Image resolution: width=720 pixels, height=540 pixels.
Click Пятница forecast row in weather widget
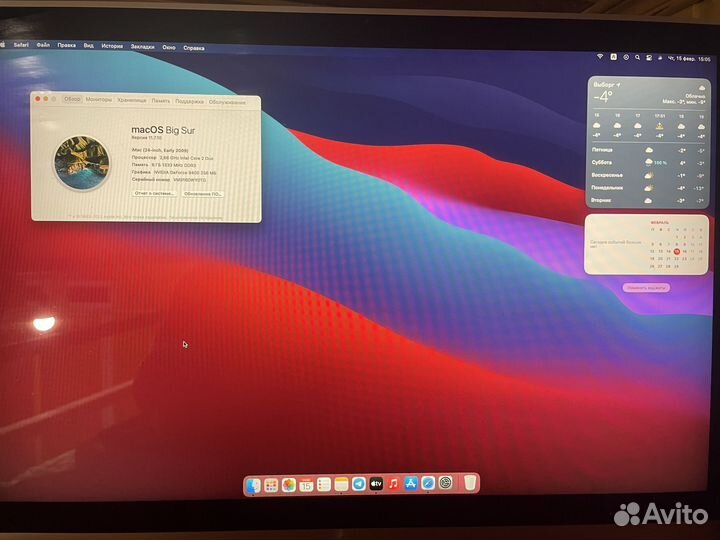647,150
